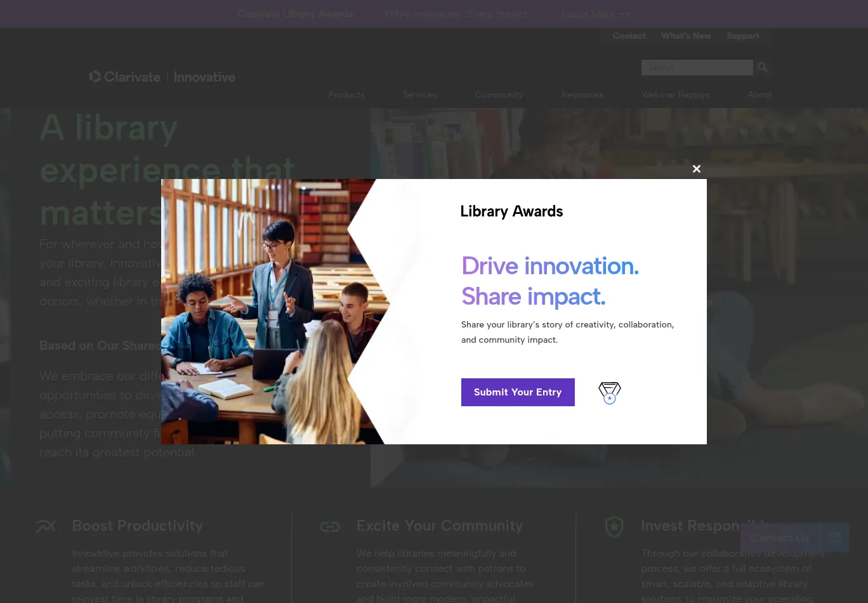Focus the Search input field

[697, 67]
